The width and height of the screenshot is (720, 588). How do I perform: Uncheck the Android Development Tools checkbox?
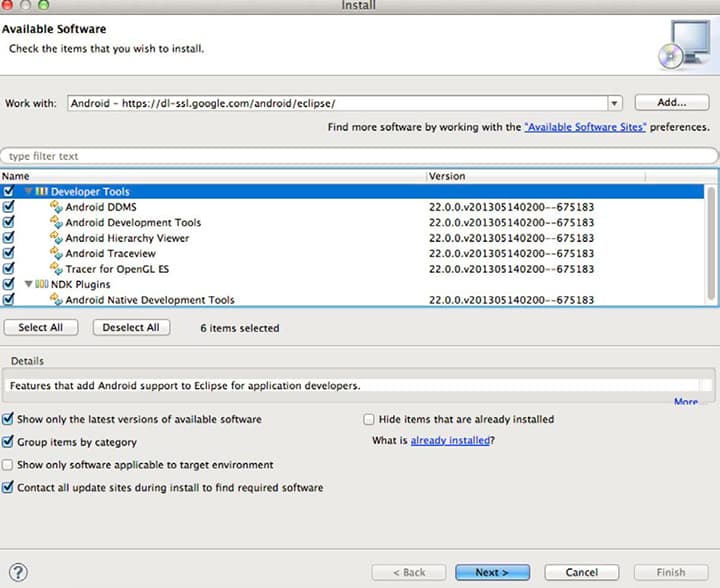pos(8,222)
